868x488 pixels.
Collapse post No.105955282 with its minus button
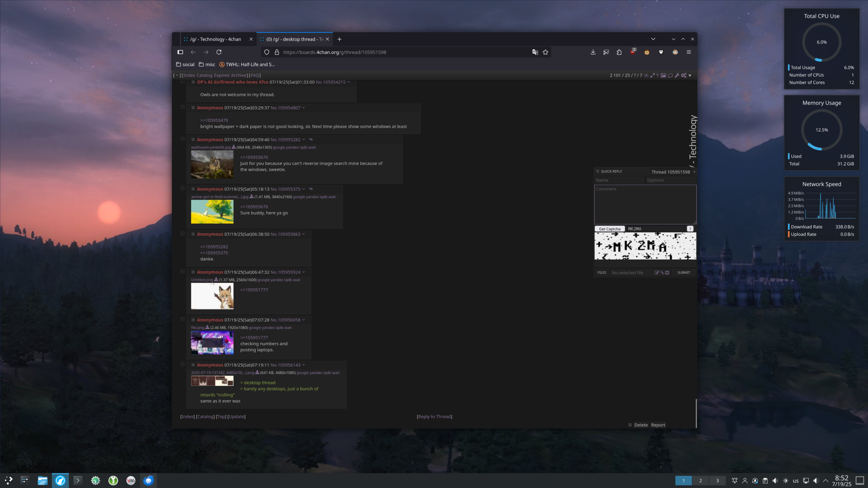point(182,139)
